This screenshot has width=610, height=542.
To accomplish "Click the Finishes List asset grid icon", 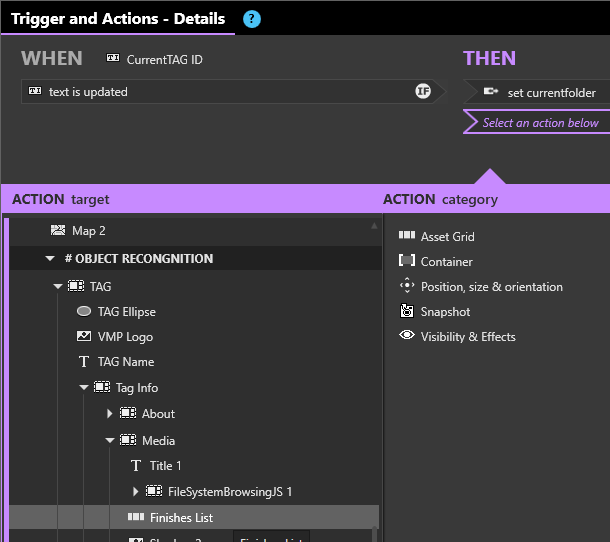I will (136, 517).
